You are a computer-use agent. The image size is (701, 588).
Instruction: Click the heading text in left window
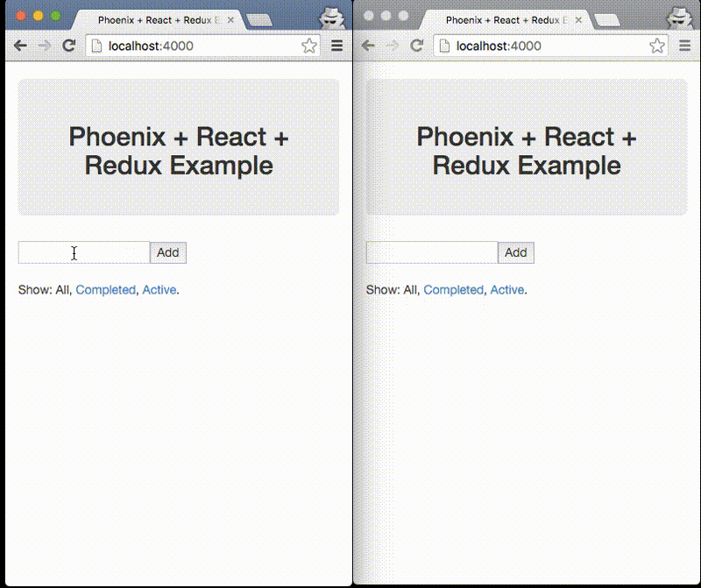point(179,151)
